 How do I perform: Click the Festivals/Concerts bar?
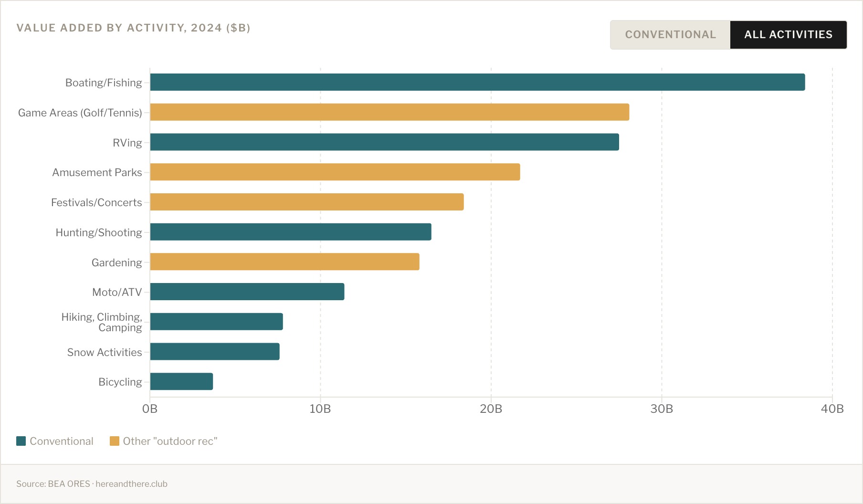[x=307, y=202]
